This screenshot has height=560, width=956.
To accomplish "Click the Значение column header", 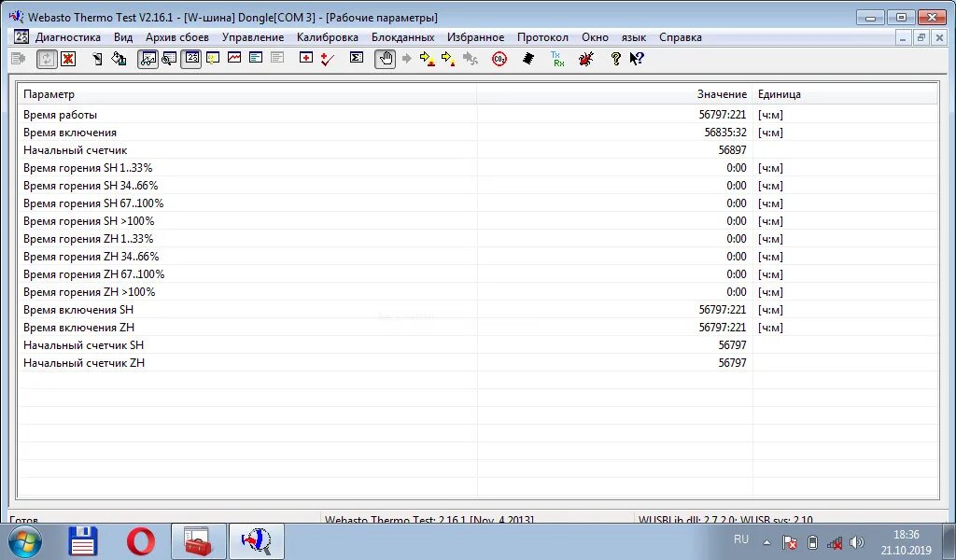I will (x=614, y=94).
